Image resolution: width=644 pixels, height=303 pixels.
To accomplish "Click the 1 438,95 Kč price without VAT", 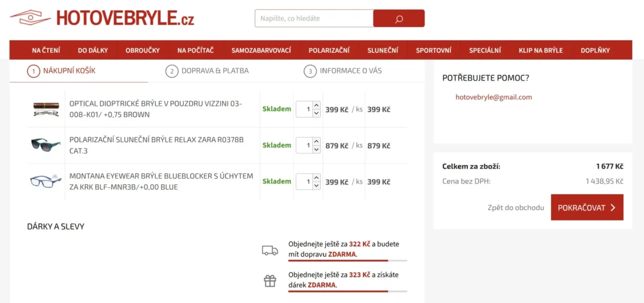I will (x=604, y=181).
